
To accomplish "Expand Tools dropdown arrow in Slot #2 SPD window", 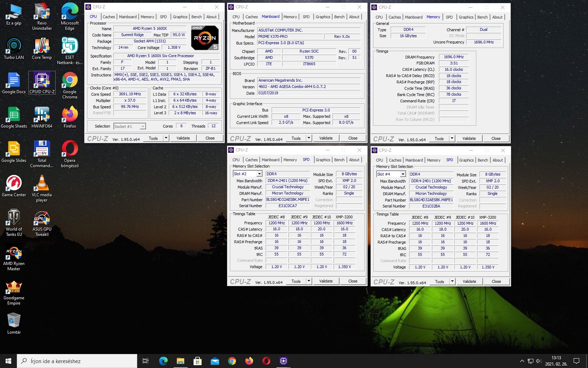I will 309,281.
